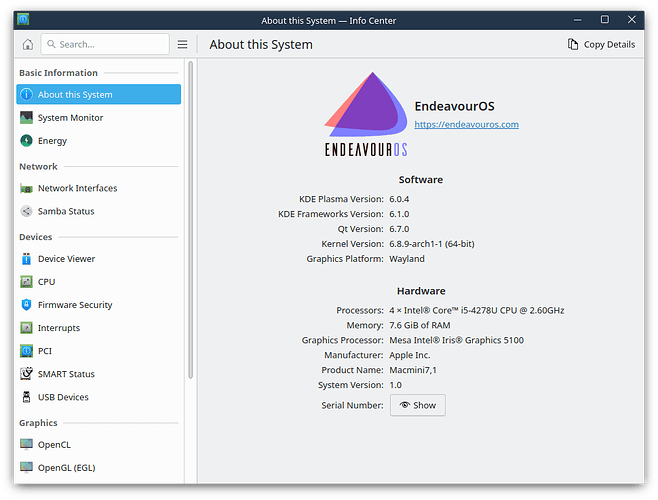Open the hamburger menu next to search

[x=182, y=44]
